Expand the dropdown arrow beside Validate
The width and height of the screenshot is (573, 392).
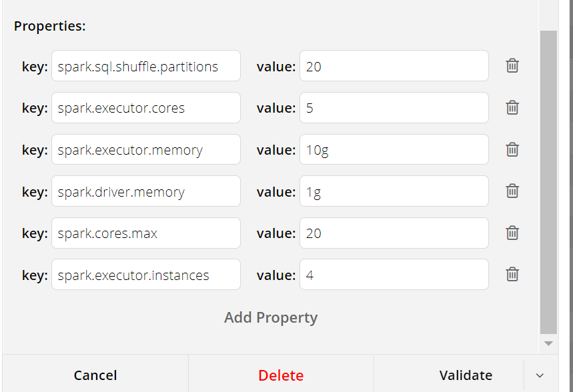tap(540, 376)
